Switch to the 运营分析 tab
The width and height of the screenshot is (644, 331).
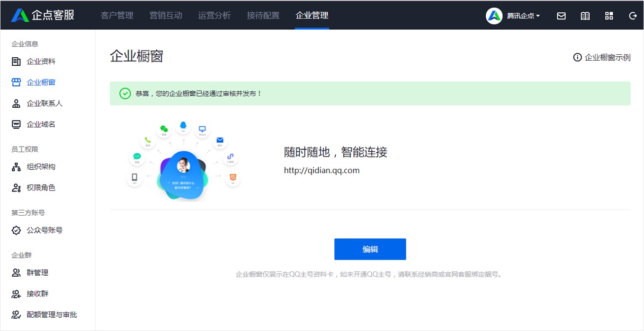(x=214, y=15)
